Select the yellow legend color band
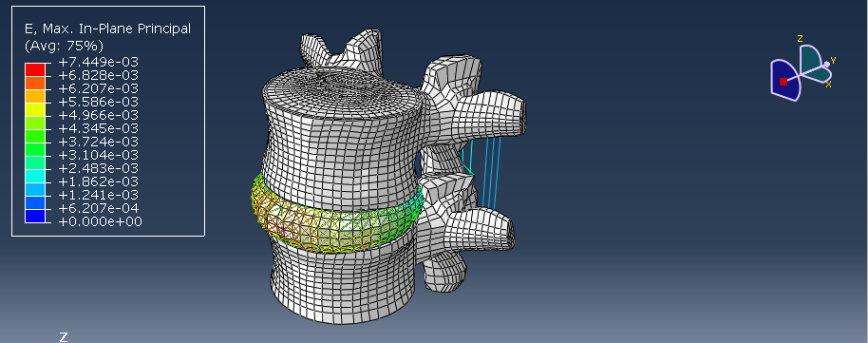This screenshot has width=868, height=343. (35, 109)
